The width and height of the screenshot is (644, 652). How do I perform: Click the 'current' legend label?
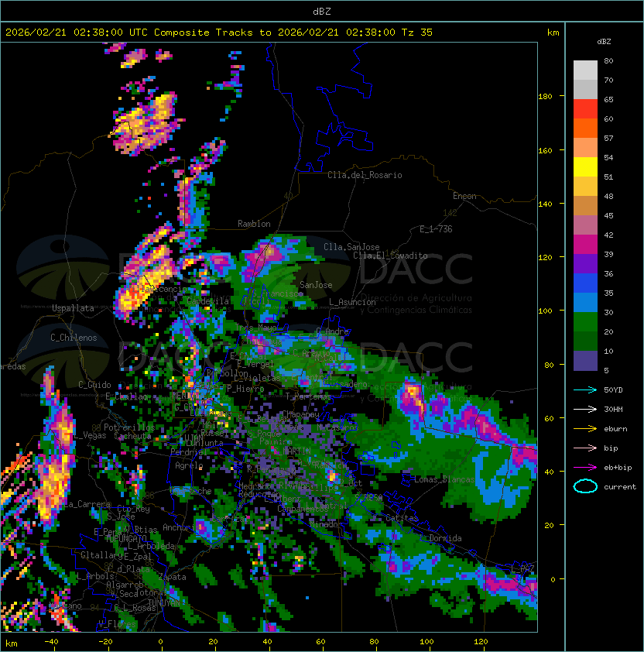coord(620,487)
